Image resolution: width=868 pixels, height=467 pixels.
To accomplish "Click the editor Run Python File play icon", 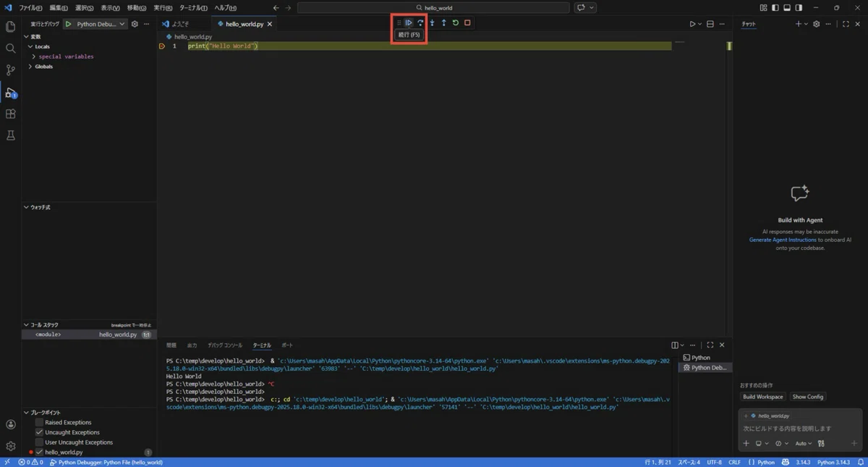I will [x=692, y=24].
